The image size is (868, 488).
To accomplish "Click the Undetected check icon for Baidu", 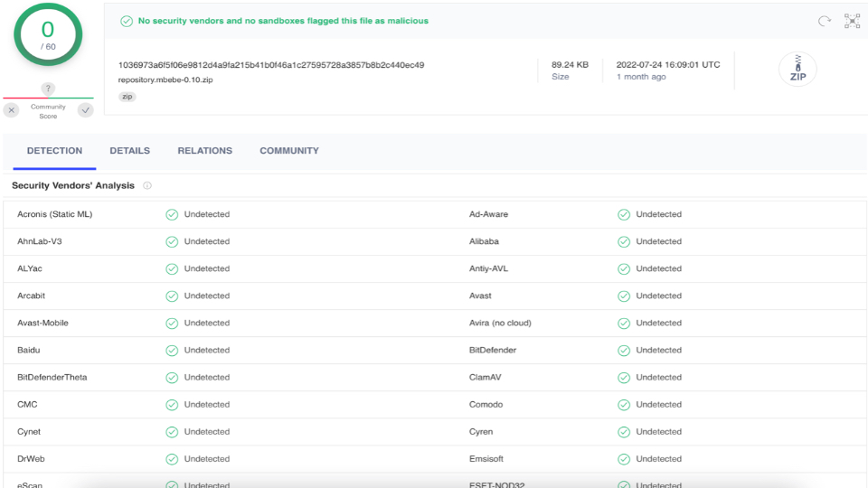I will 172,351.
